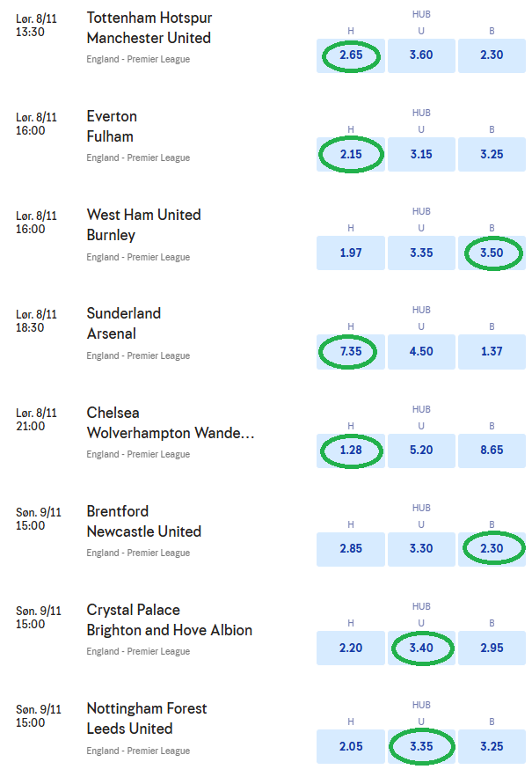Select Newcastle United away odds 2.30
This screenshot has height=784, width=532.
(x=492, y=550)
